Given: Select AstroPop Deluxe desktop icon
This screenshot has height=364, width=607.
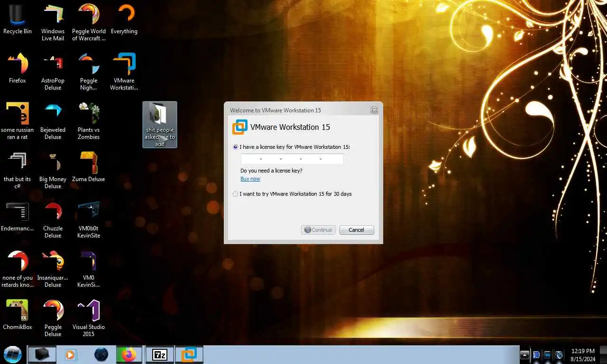Looking at the screenshot, I should click(53, 72).
